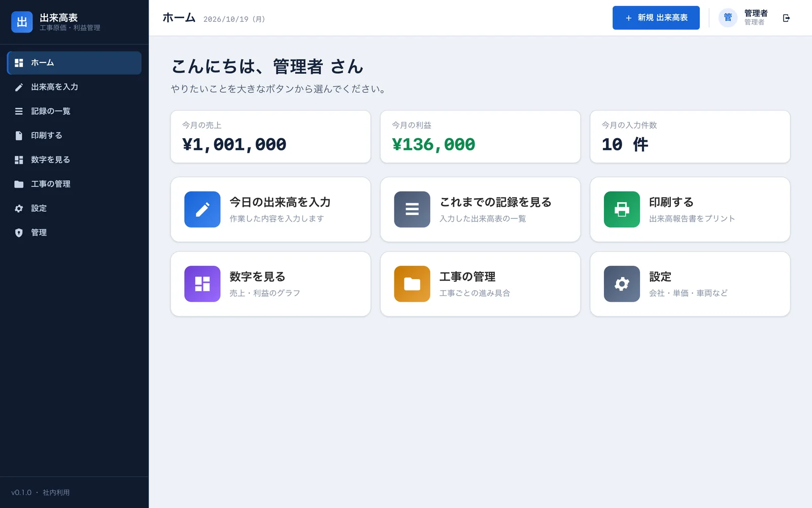Go to 記録の一覧 in the sidebar
The image size is (812, 508).
pos(74,111)
